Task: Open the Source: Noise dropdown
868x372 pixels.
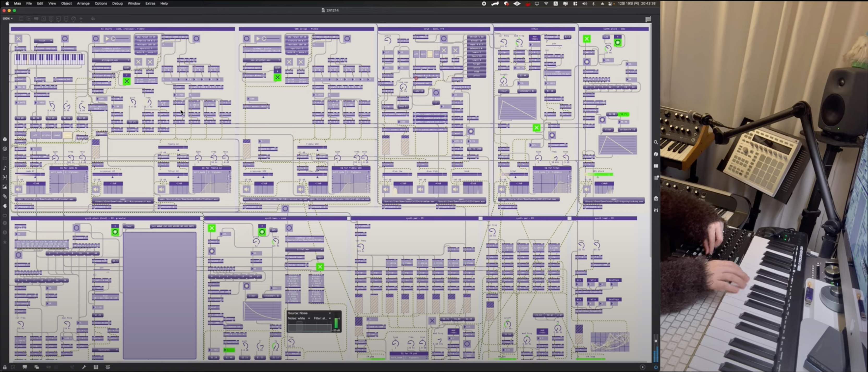Action: [x=309, y=313]
